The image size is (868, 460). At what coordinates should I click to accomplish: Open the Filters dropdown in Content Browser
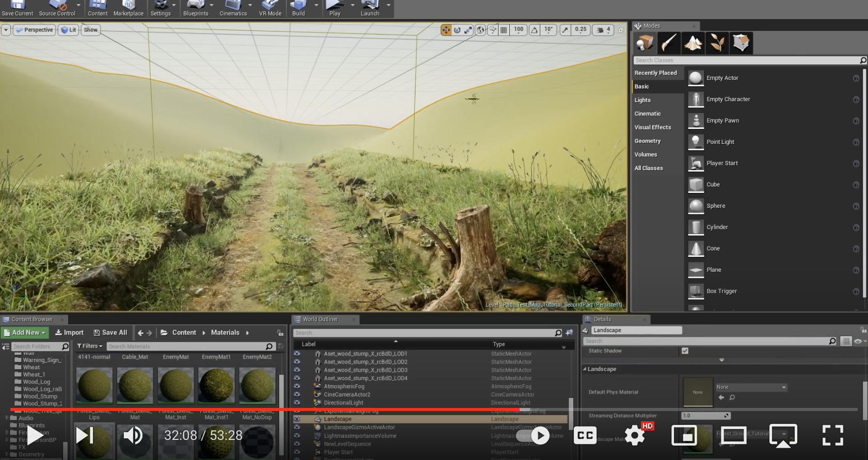90,346
